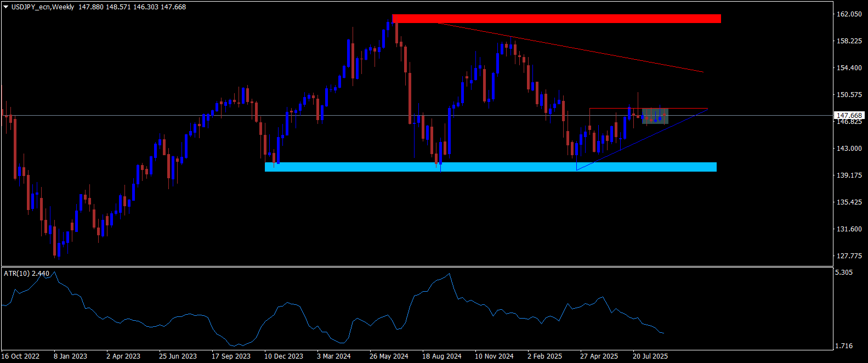Click the 17 Sep 2023 date label
The width and height of the screenshot is (868, 363).
pos(231,356)
